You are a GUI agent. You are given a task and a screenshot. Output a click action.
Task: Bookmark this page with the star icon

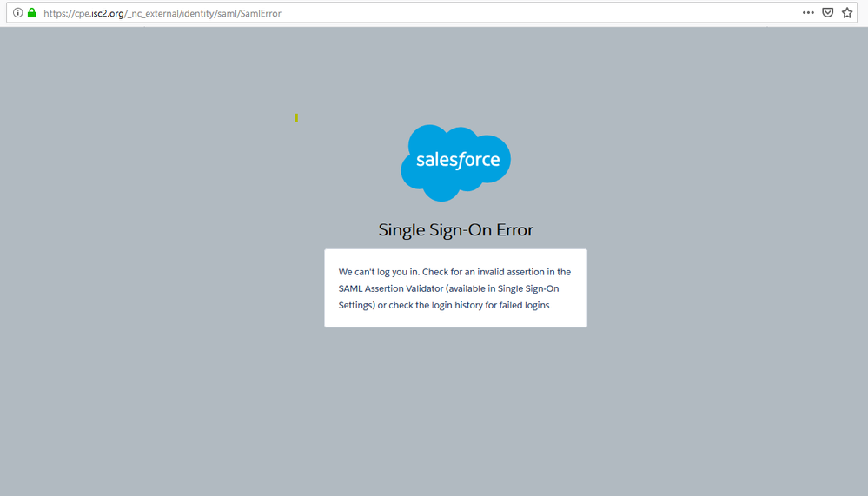click(x=847, y=13)
